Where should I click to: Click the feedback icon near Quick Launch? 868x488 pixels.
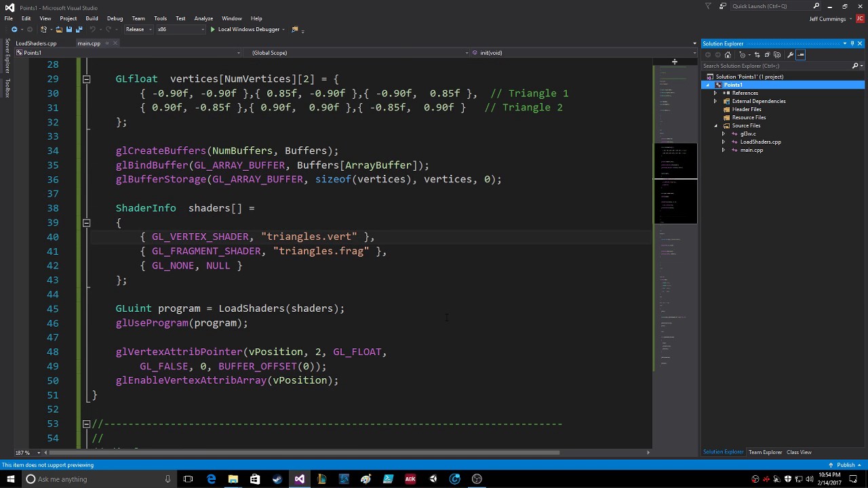[x=723, y=6]
